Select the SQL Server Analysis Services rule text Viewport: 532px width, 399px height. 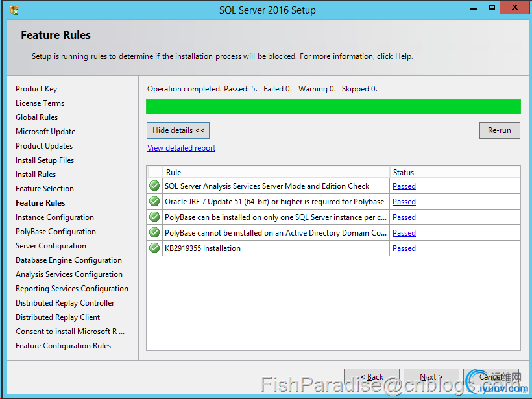(267, 186)
